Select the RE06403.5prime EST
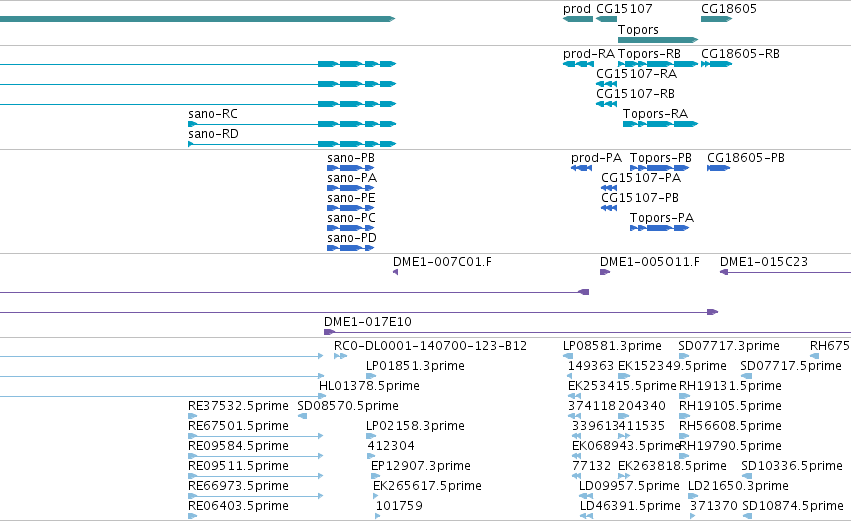This screenshot has width=851, height=521. click(193, 516)
